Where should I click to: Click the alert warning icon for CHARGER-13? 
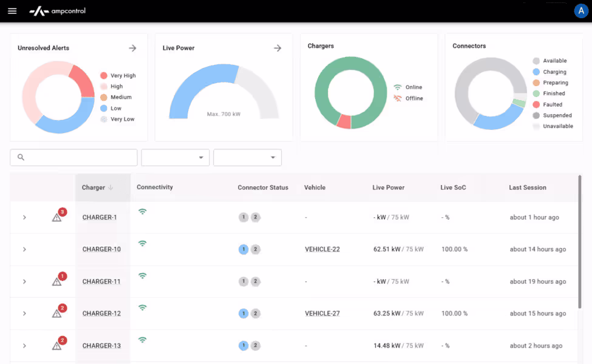tap(57, 346)
